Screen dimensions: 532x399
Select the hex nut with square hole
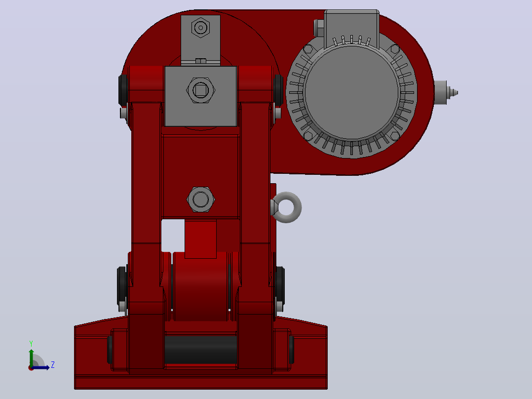(x=200, y=90)
